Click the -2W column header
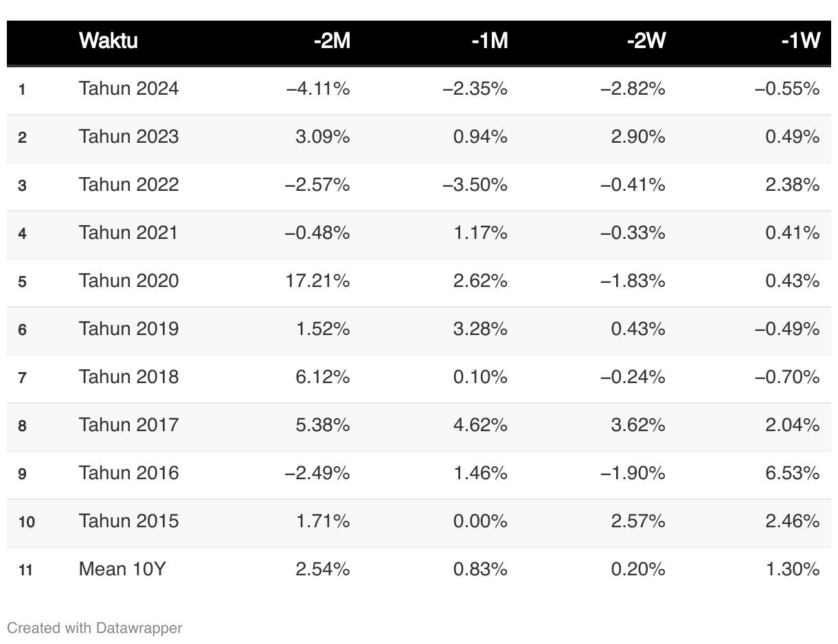Viewport: 838px width, 644px height. 646,41
